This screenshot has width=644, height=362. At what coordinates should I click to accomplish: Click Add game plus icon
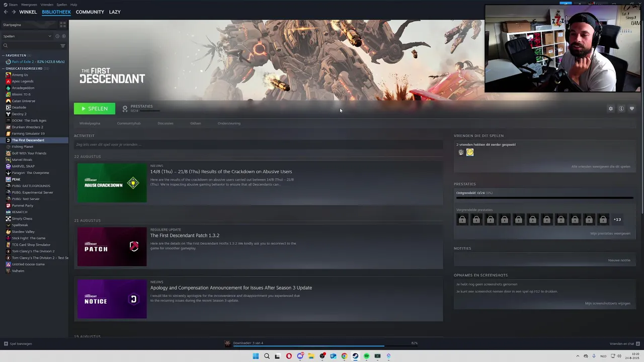(x=6, y=344)
